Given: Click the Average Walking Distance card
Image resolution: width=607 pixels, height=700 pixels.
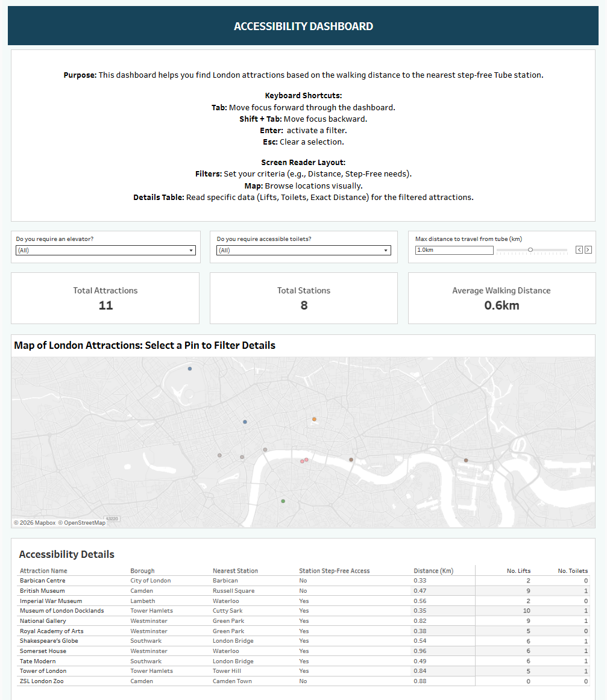Looking at the screenshot, I should tap(502, 298).
